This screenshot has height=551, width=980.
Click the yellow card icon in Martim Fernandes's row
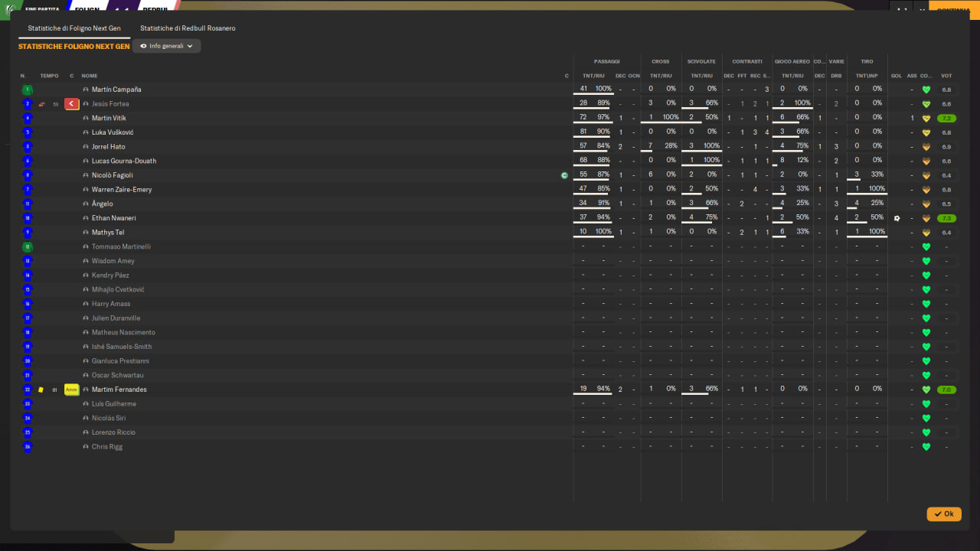[41, 390]
